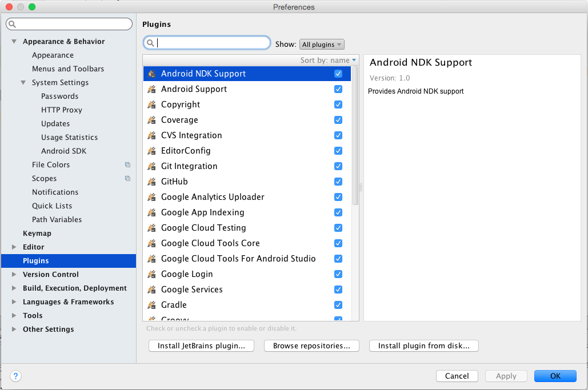Click the magnifier icon in plugins search
The width and height of the screenshot is (588, 390).
(150, 43)
